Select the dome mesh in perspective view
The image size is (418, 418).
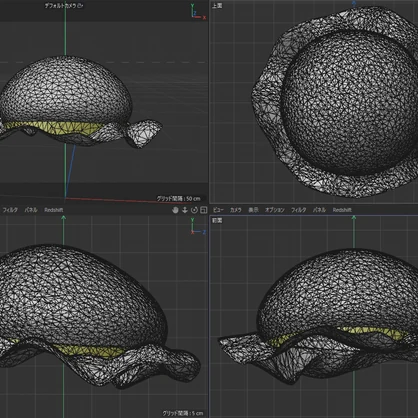67,90
